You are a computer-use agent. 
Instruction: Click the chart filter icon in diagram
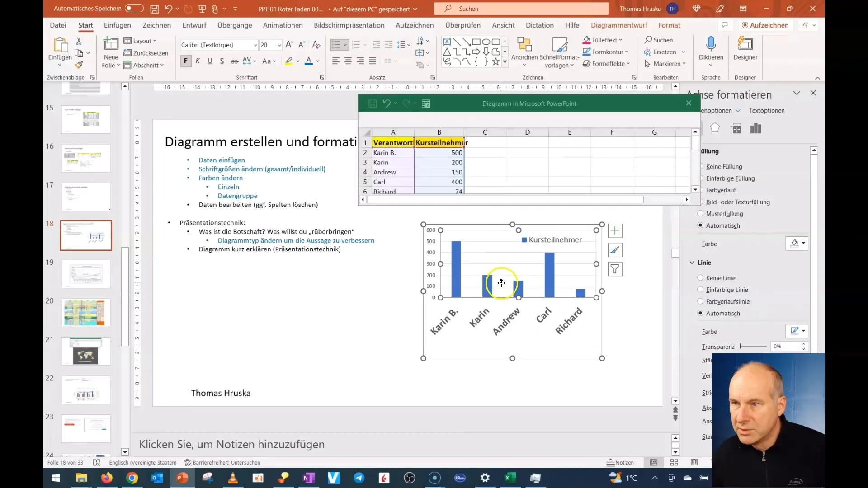615,269
